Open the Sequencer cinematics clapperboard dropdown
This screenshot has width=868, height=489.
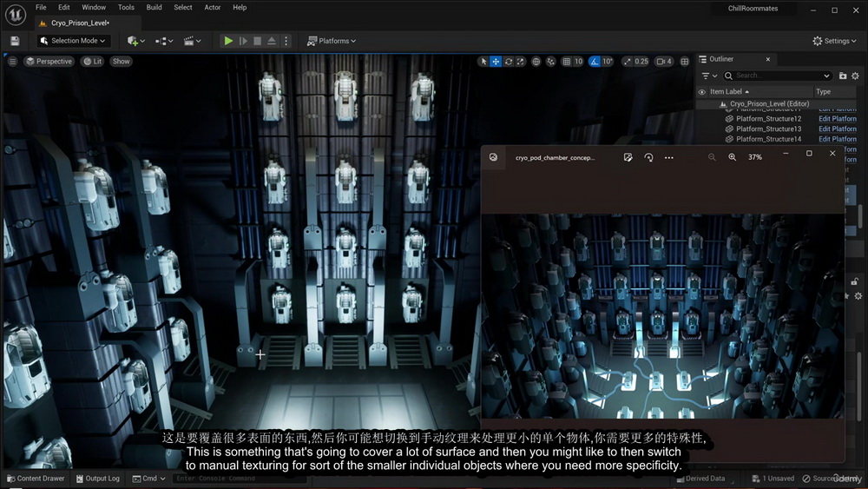click(x=192, y=41)
